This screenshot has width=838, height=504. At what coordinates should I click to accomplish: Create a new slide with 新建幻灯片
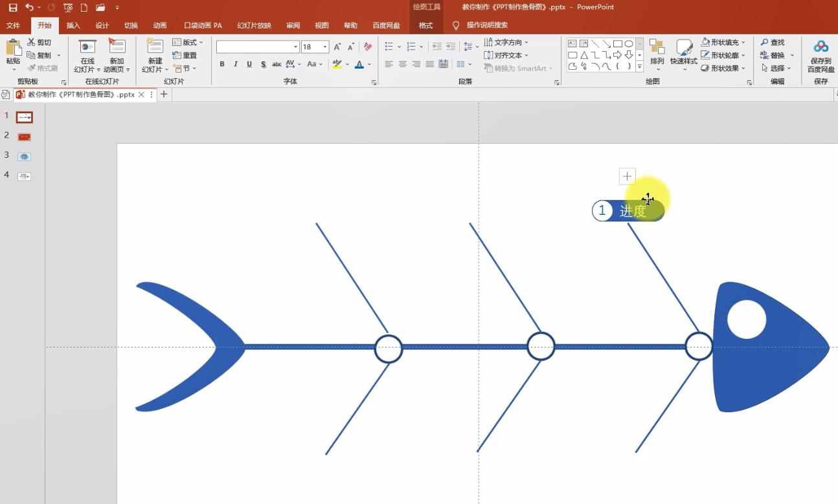155,56
